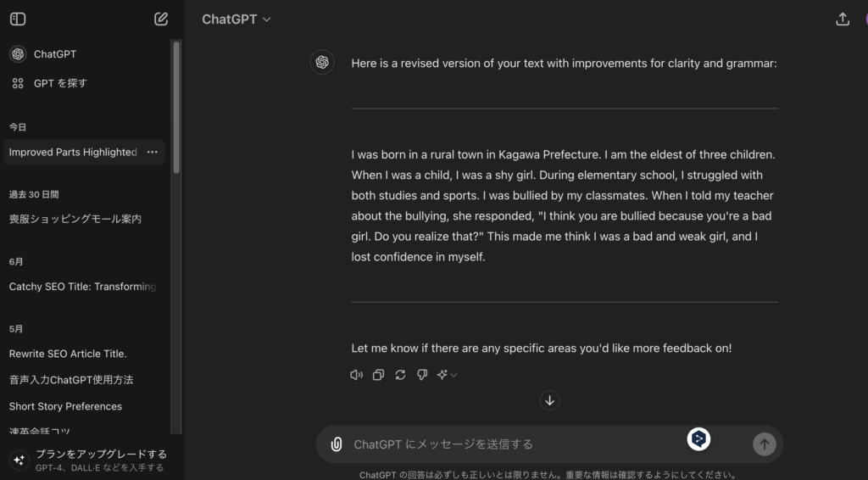The image size is (868, 480).
Task: Play the response with the read aloud icon
Action: click(x=357, y=375)
